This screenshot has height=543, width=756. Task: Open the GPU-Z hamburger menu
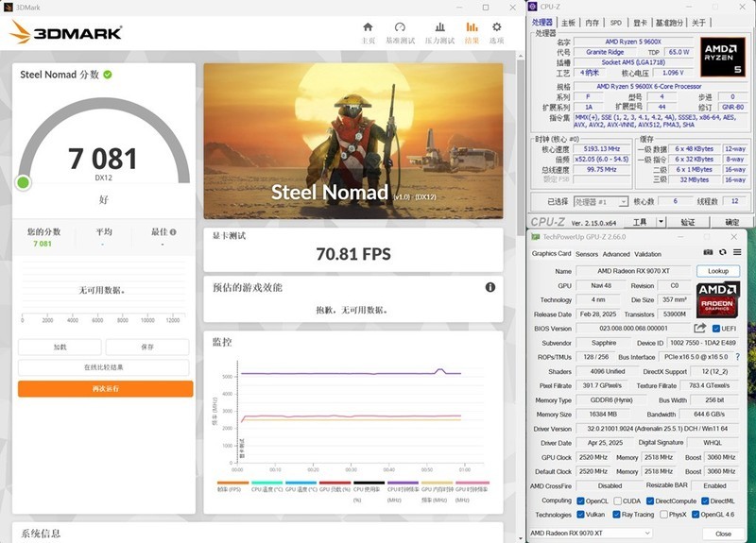point(737,252)
